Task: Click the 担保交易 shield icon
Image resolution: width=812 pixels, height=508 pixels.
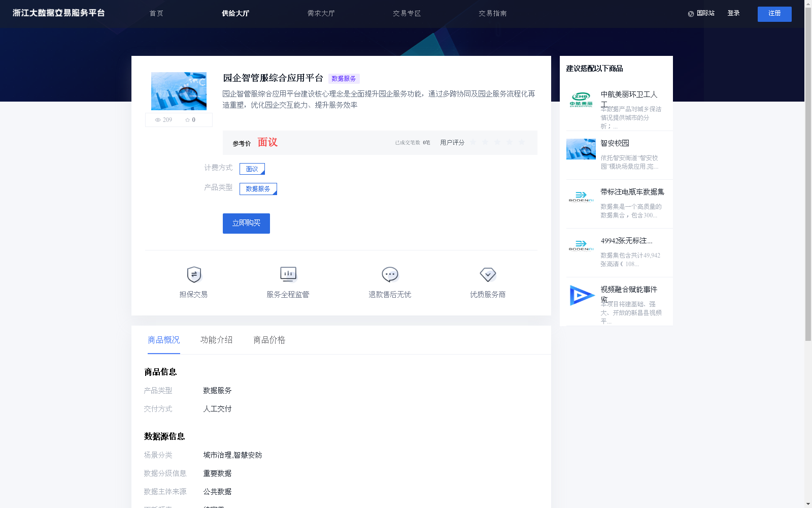Action: [194, 275]
